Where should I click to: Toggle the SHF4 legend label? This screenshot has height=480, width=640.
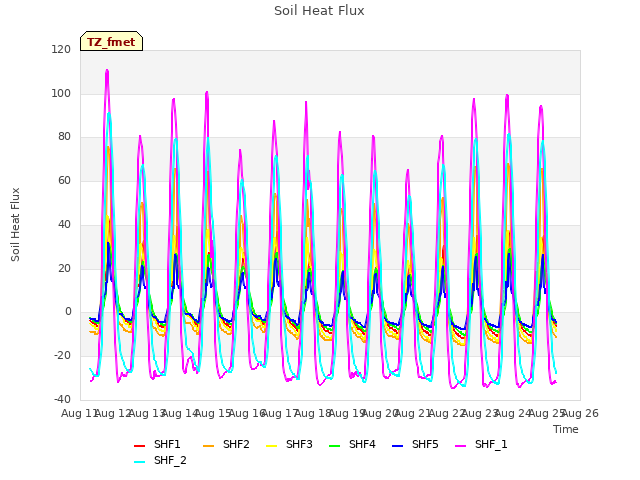coord(362,444)
